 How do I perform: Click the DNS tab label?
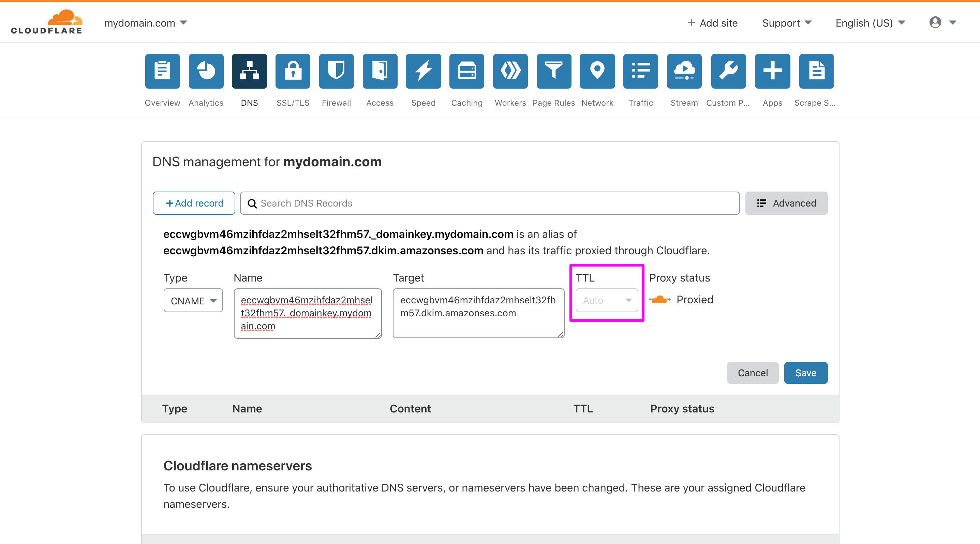click(x=249, y=103)
